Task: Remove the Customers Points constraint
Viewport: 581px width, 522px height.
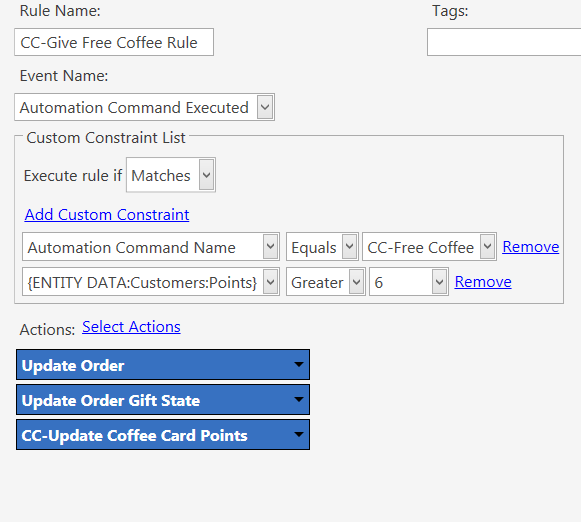Action: (483, 282)
